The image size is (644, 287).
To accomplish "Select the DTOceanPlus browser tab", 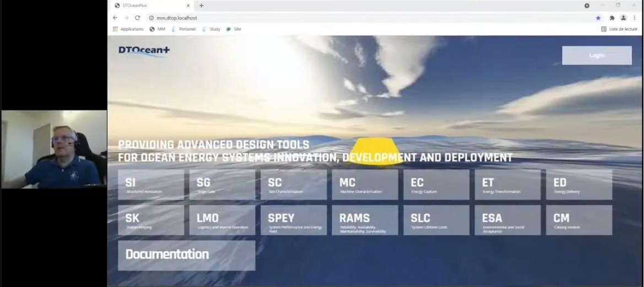I will (149, 6).
